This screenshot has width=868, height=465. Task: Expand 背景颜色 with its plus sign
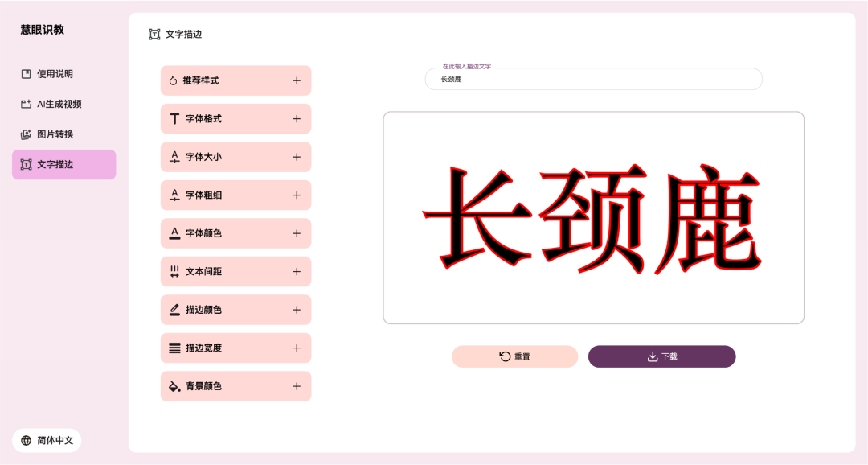tap(297, 387)
